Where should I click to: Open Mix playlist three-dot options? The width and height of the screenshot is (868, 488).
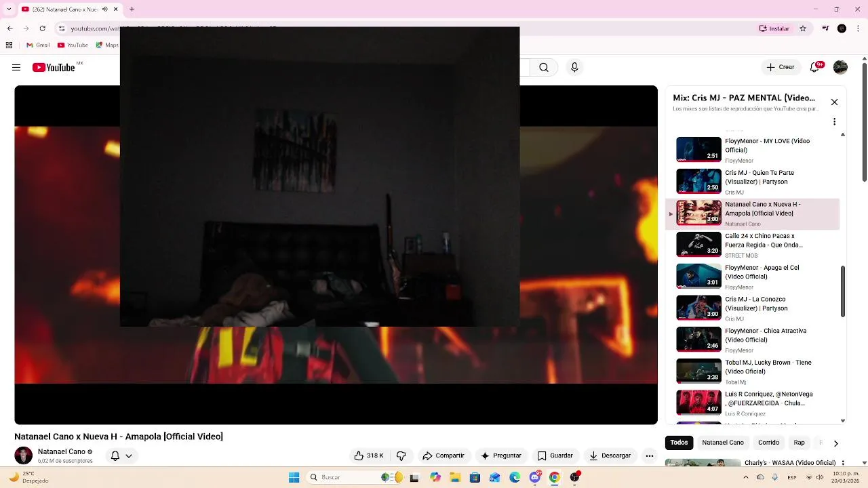[835, 122]
